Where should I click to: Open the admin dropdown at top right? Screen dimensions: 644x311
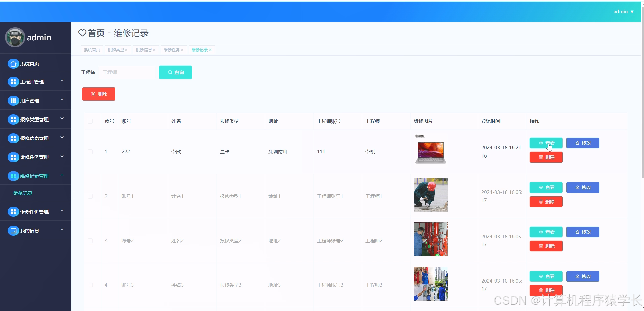coord(622,11)
